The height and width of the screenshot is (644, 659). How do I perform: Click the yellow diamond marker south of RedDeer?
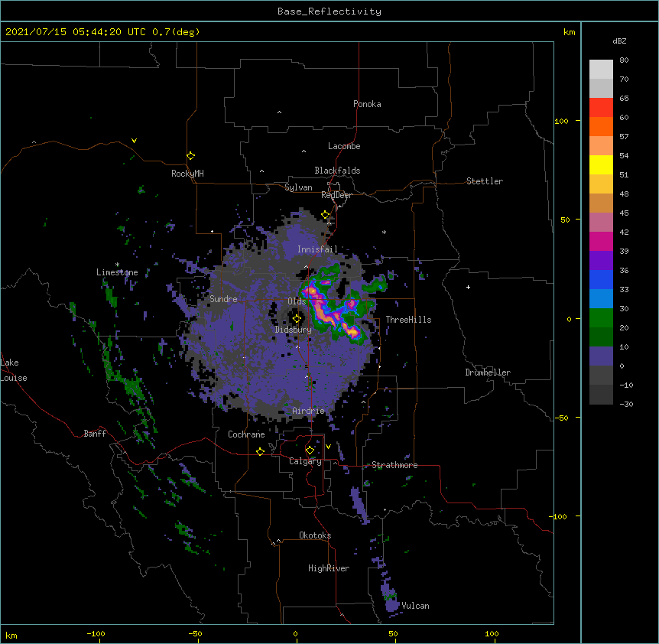click(325, 215)
